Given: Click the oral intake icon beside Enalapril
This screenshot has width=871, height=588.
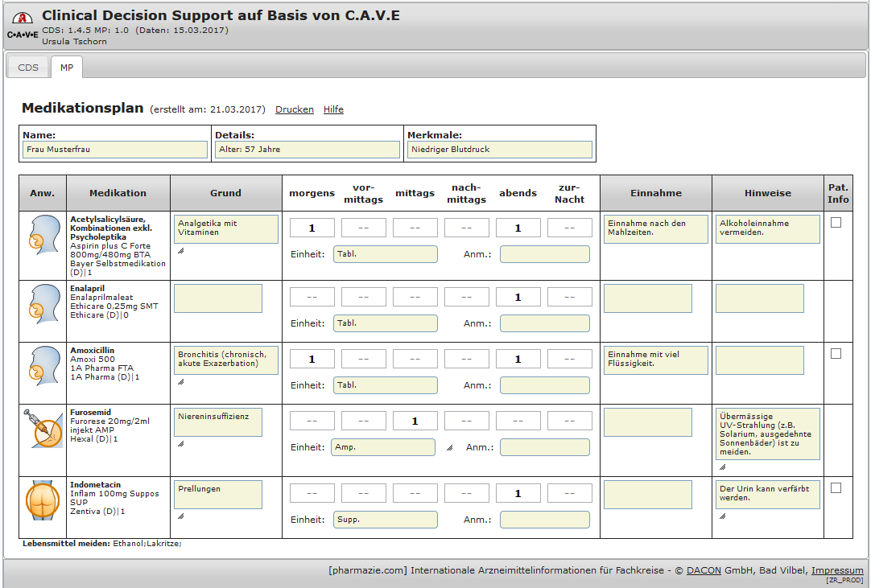Looking at the screenshot, I should click(x=42, y=303).
